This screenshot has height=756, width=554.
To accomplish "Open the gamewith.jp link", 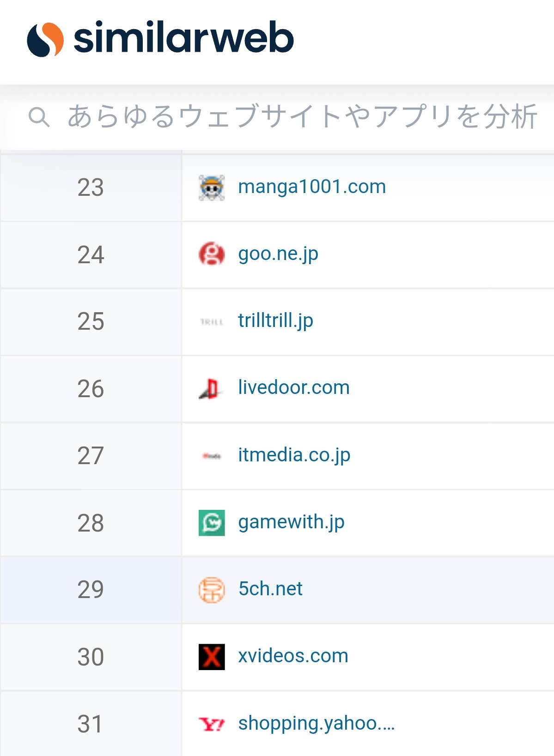I will (x=291, y=522).
